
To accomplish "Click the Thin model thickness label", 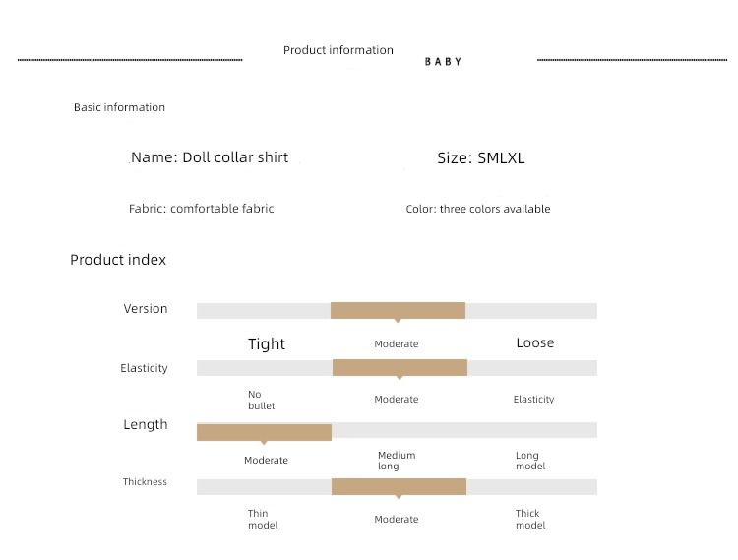I will (263, 519).
